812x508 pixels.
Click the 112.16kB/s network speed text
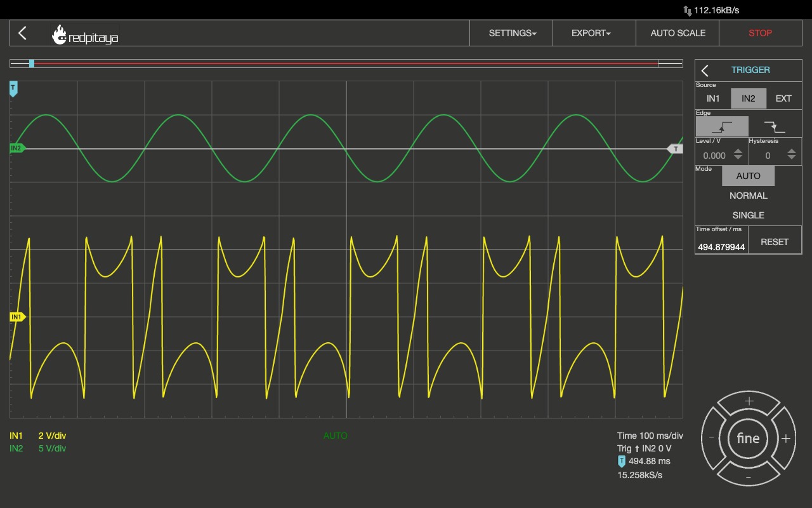pos(717,10)
